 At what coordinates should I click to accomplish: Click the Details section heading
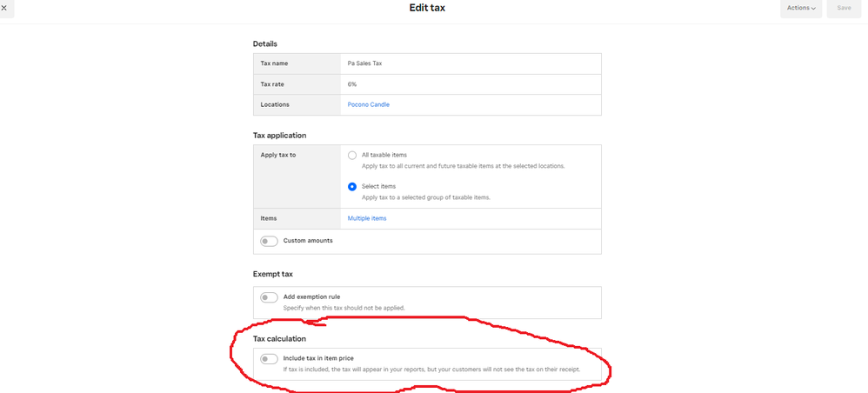click(x=264, y=43)
